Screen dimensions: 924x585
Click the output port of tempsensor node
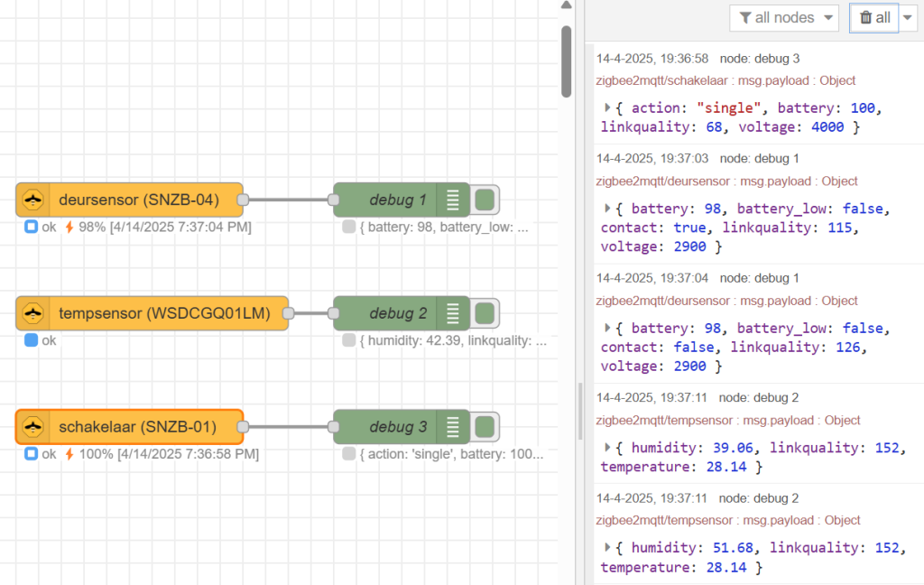tap(288, 313)
